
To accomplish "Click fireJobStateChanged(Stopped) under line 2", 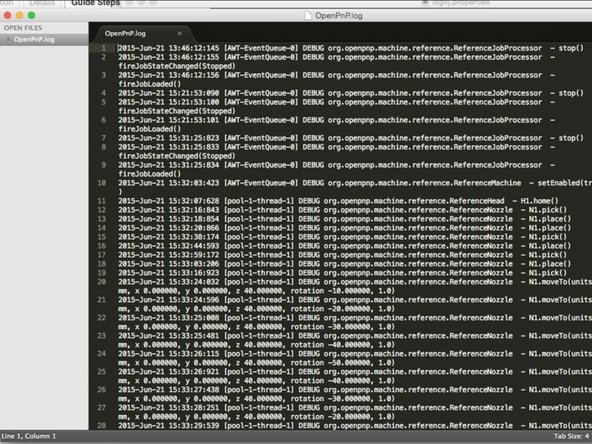I will click(x=177, y=66).
